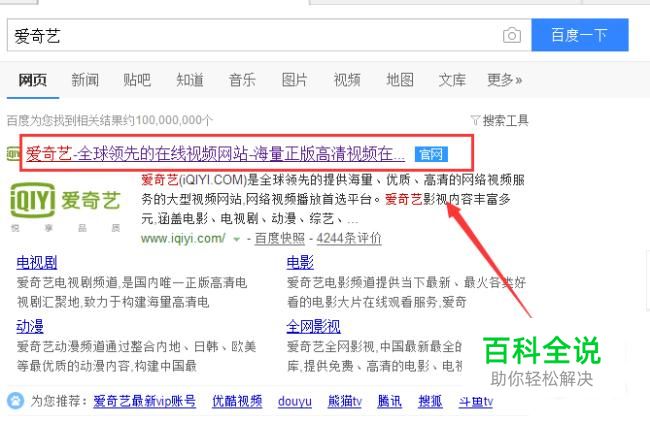Viewport: 650px width, 422px height.
Task: Open the 电视剧 sublink
Action: pos(36,262)
